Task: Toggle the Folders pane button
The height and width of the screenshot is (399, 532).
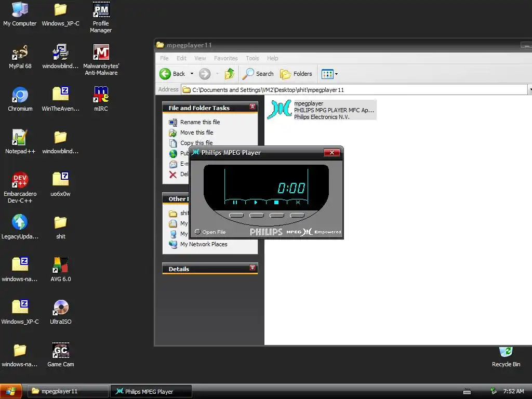Action: point(296,74)
